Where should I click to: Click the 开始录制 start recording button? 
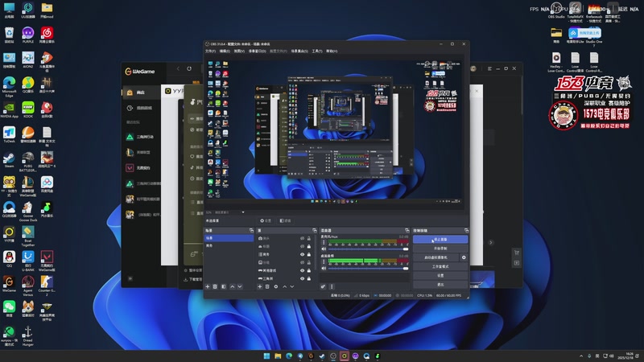[x=440, y=249]
